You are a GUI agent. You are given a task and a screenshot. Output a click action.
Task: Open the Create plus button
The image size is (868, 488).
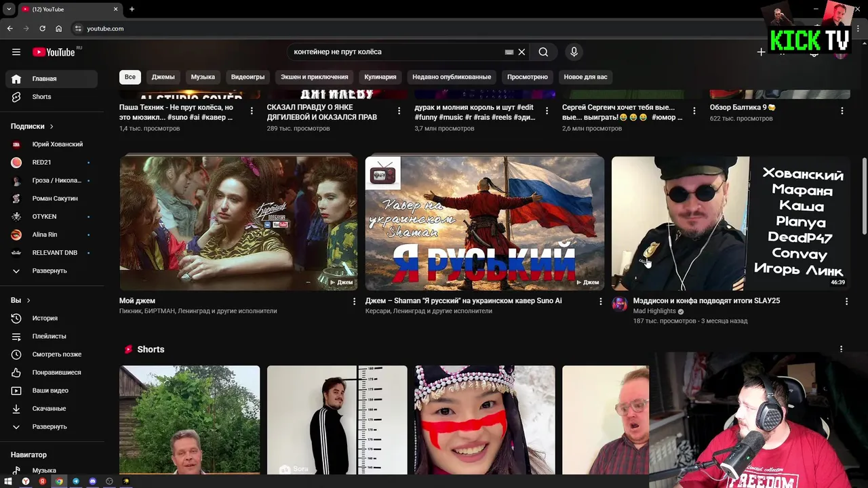tap(761, 52)
